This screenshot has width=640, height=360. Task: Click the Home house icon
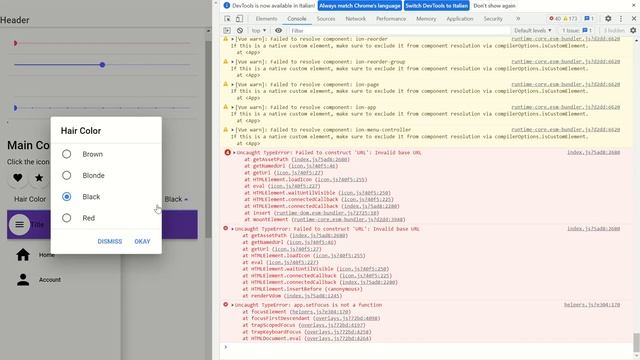23,255
